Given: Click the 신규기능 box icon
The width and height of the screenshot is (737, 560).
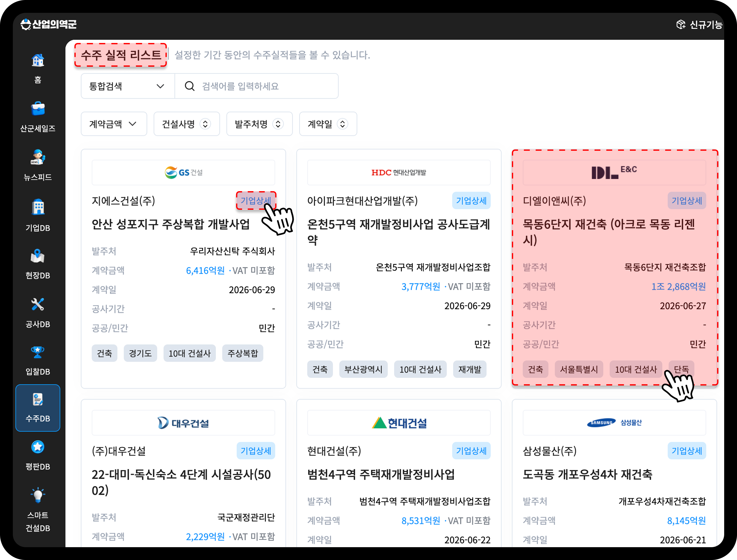Looking at the screenshot, I should (x=681, y=24).
